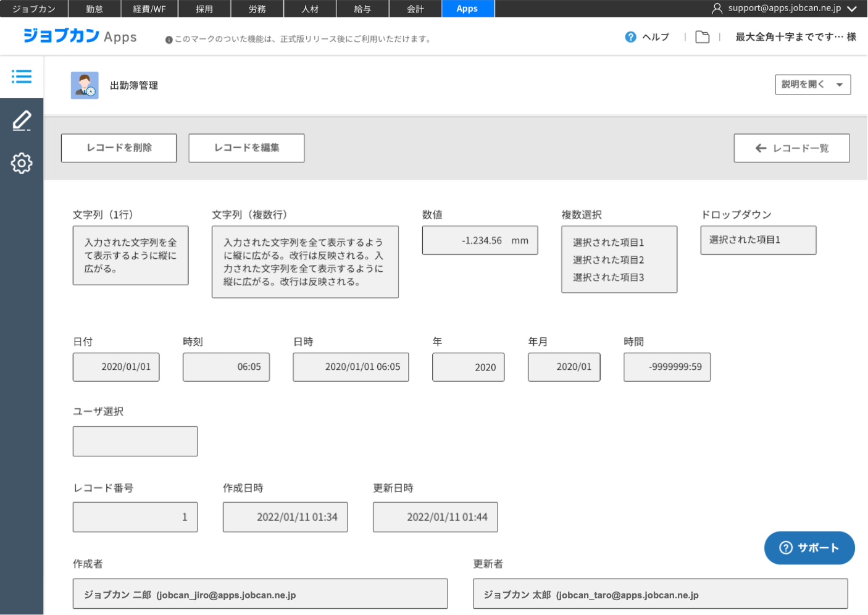The height and width of the screenshot is (615, 868).
Task: Click the ジョブカン Apps logo
Action: (80, 36)
